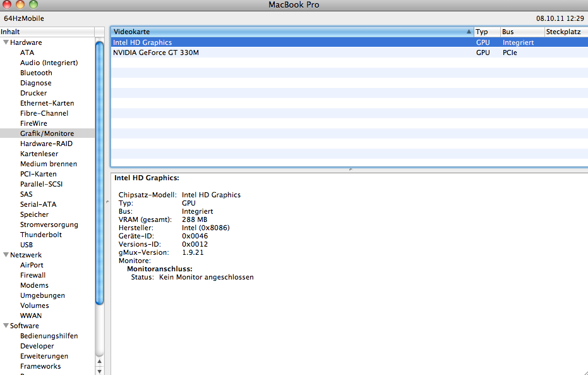This screenshot has height=375, width=588.
Task: Open Ethernet-Karten entry
Action: (x=47, y=103)
